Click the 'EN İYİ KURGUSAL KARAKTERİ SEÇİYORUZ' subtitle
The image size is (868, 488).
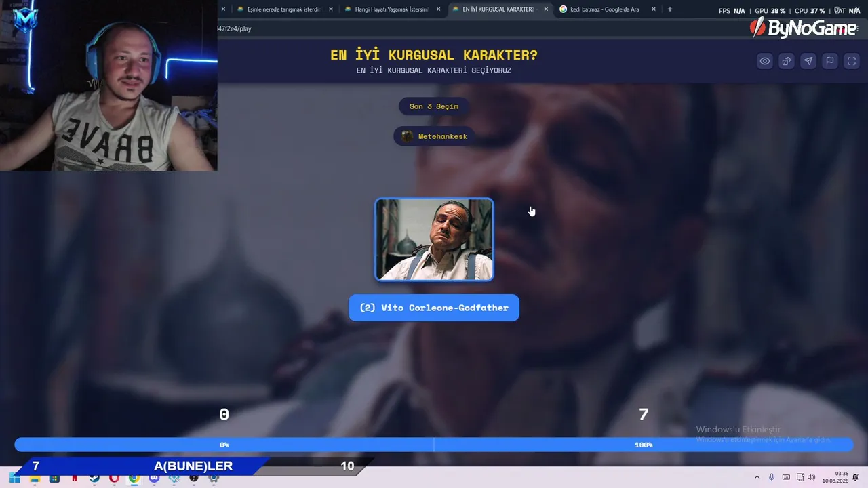point(434,70)
